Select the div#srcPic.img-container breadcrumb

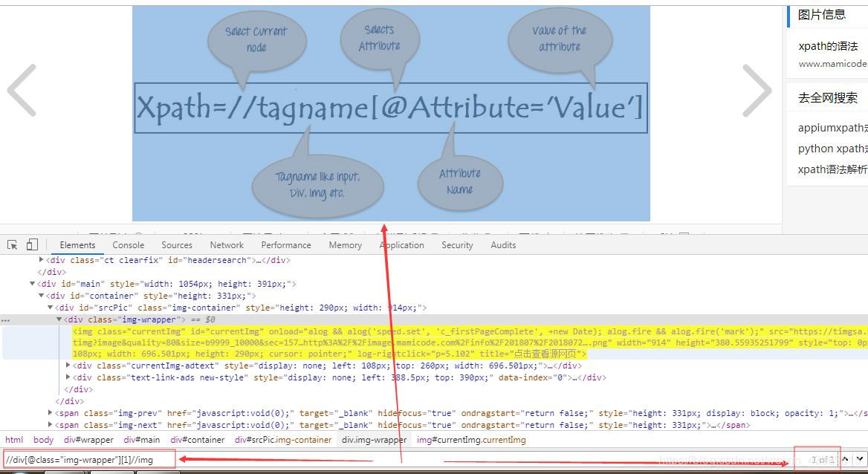click(x=283, y=440)
